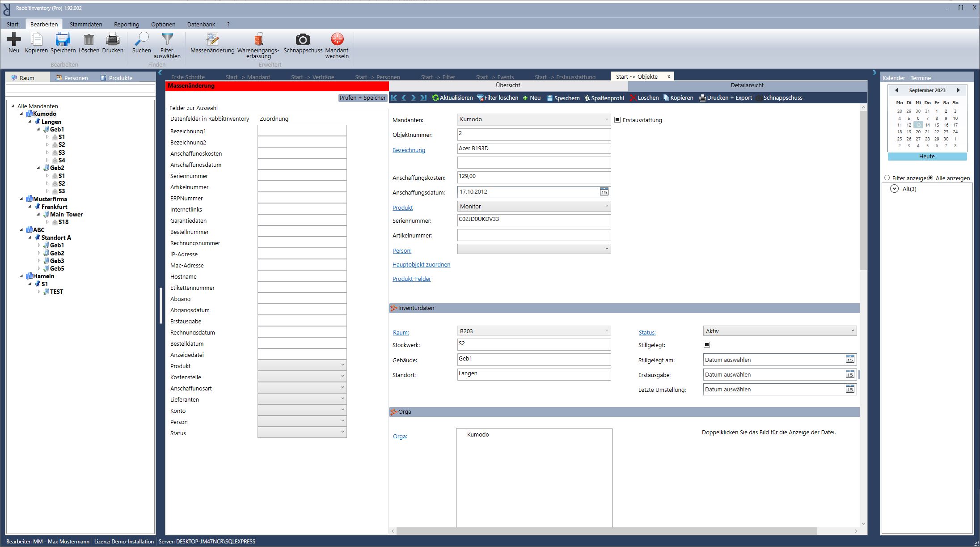
Task: Open the Stammdaten menu tab
Action: pyautogui.click(x=86, y=24)
